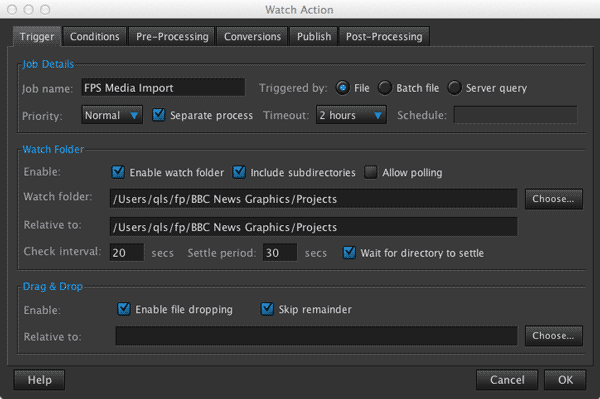The height and width of the screenshot is (399, 600).
Task: Confirm with the OK button
Action: (565, 379)
